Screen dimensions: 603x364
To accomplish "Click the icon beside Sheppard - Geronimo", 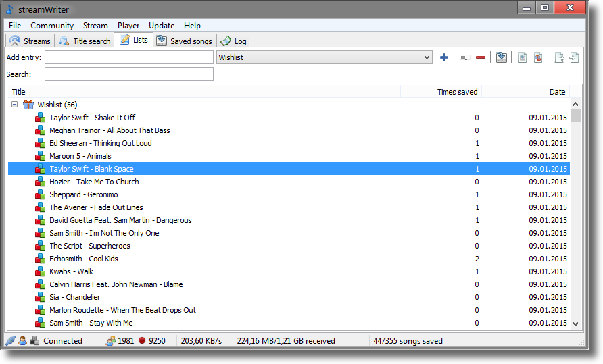I will pyautogui.click(x=41, y=194).
